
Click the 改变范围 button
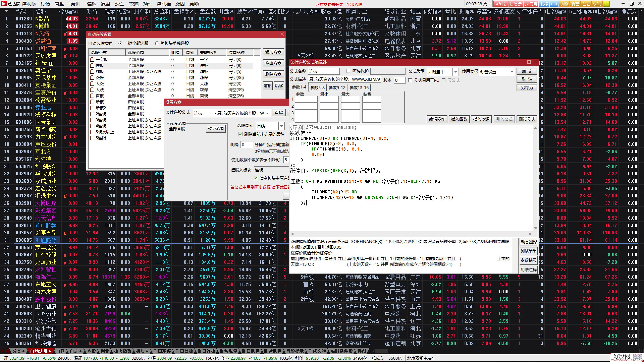216,129
